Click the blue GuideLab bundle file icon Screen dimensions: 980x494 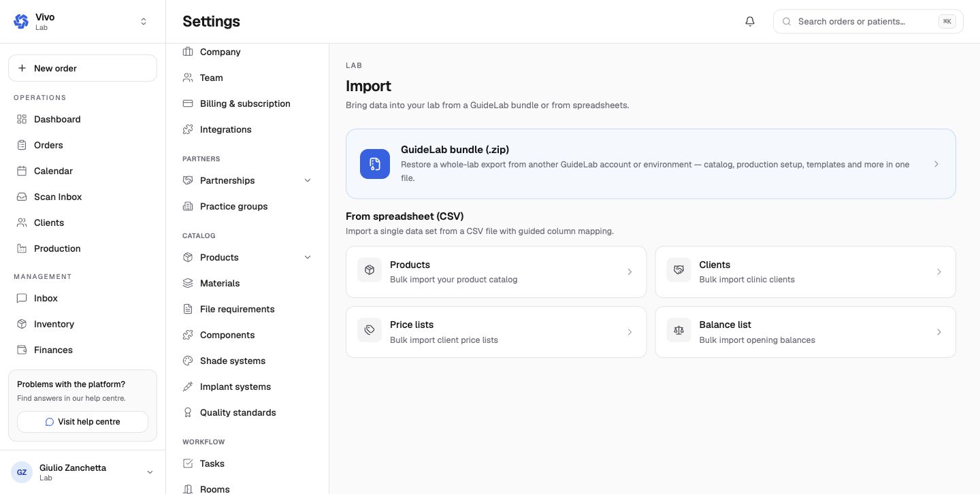(x=375, y=164)
